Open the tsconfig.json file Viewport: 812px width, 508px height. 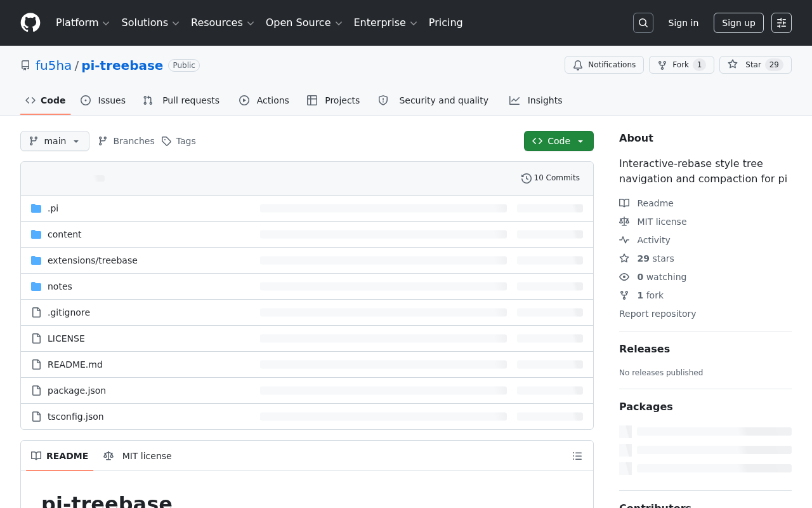point(75,417)
